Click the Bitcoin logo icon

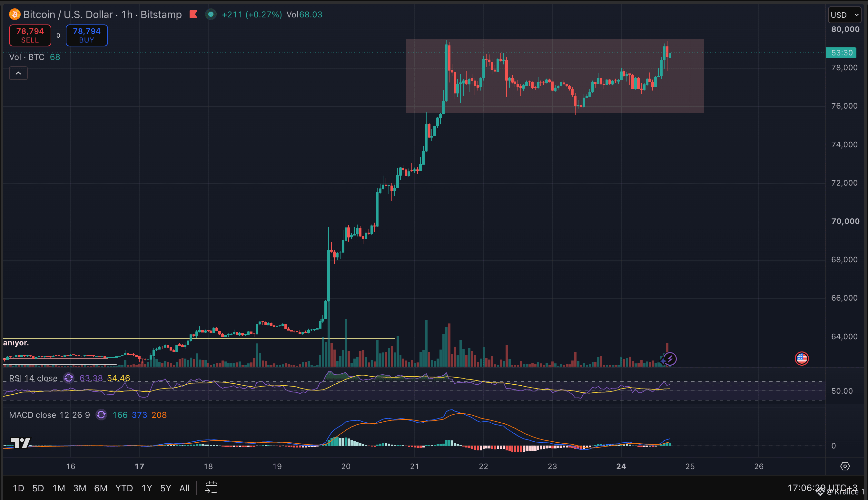click(x=15, y=14)
